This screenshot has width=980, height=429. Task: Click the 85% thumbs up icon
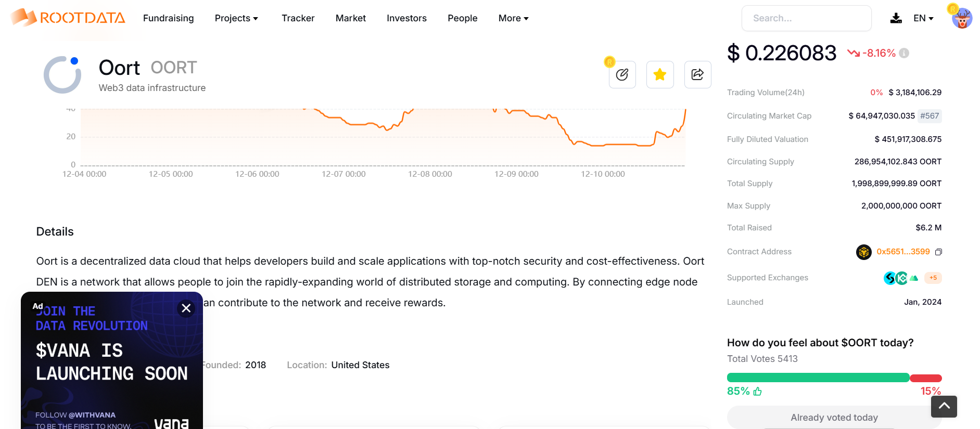click(758, 392)
